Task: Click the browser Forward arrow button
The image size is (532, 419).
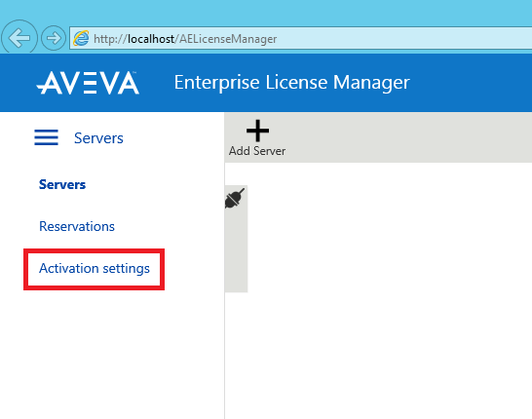Action: tap(54, 38)
